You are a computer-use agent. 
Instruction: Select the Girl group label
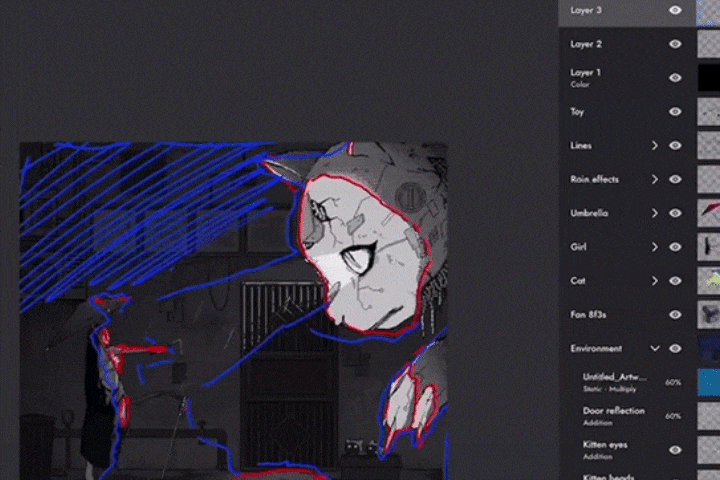pyautogui.click(x=578, y=247)
